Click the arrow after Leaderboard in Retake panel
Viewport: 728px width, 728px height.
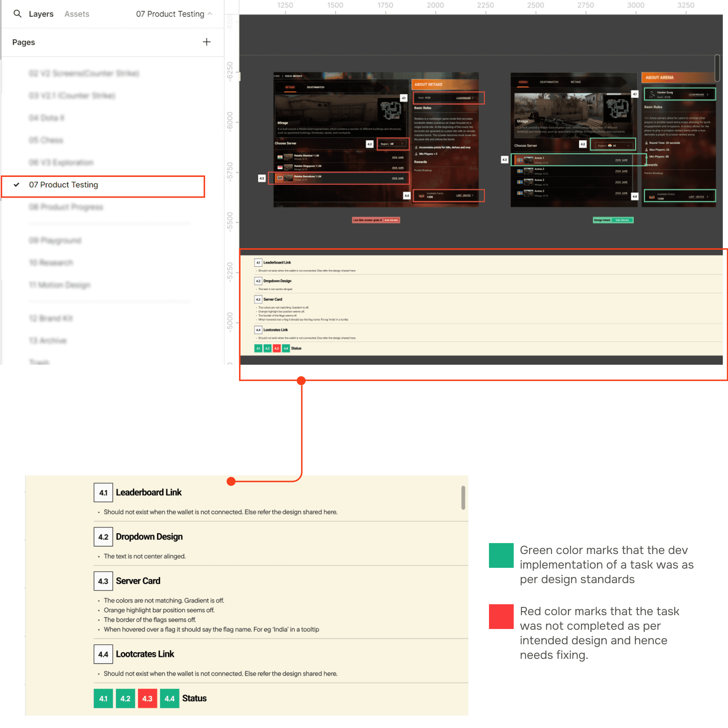[x=473, y=98]
